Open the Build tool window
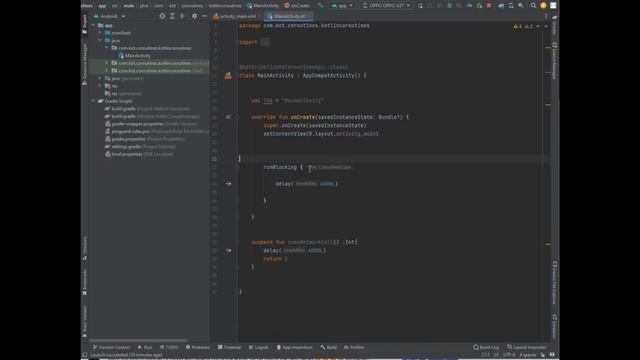Viewport: 640px width, 360px height. pyautogui.click(x=329, y=347)
